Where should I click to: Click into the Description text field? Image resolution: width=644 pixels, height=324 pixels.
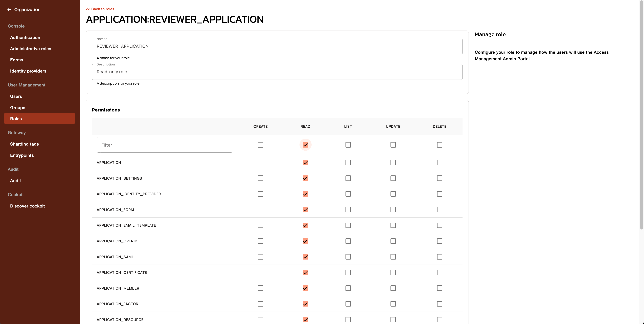[x=277, y=72]
